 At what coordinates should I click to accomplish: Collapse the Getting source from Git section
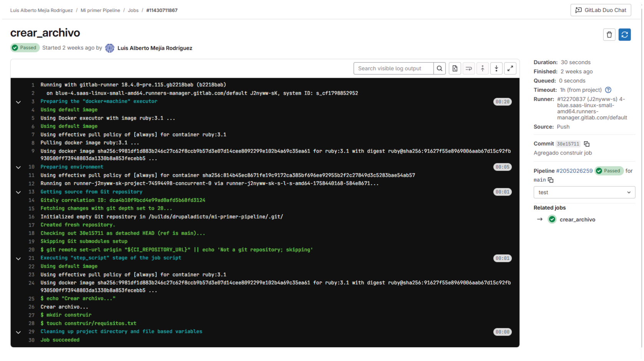coord(18,192)
